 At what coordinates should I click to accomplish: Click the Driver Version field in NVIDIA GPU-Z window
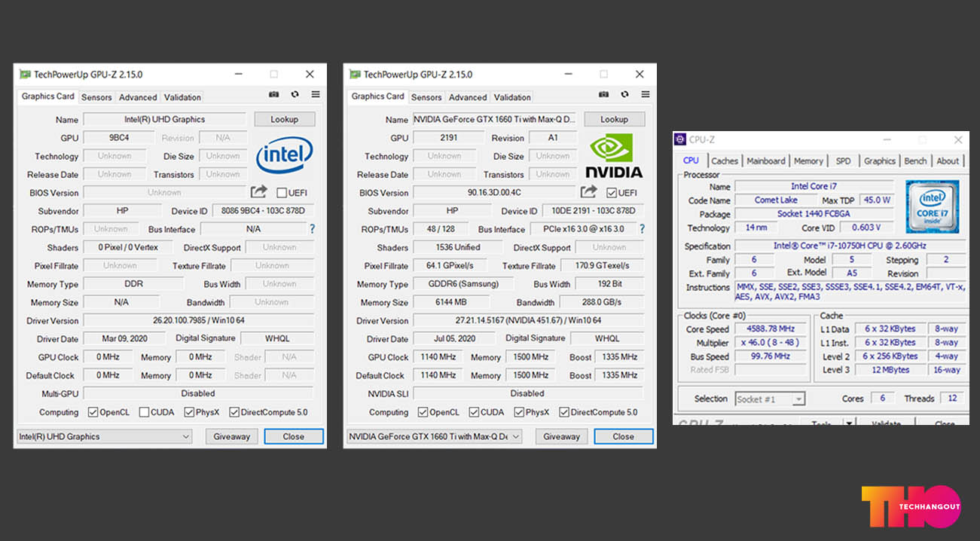[528, 321]
